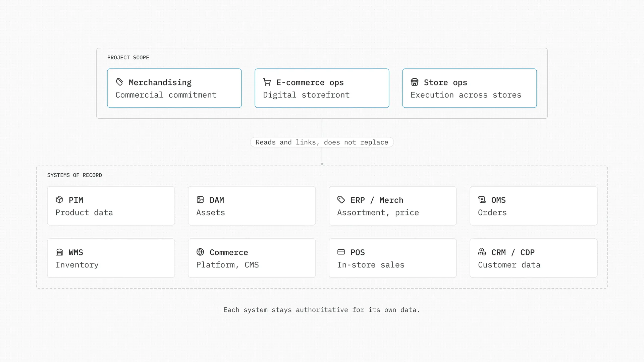Click the CRM / CDP users icon

click(482, 252)
